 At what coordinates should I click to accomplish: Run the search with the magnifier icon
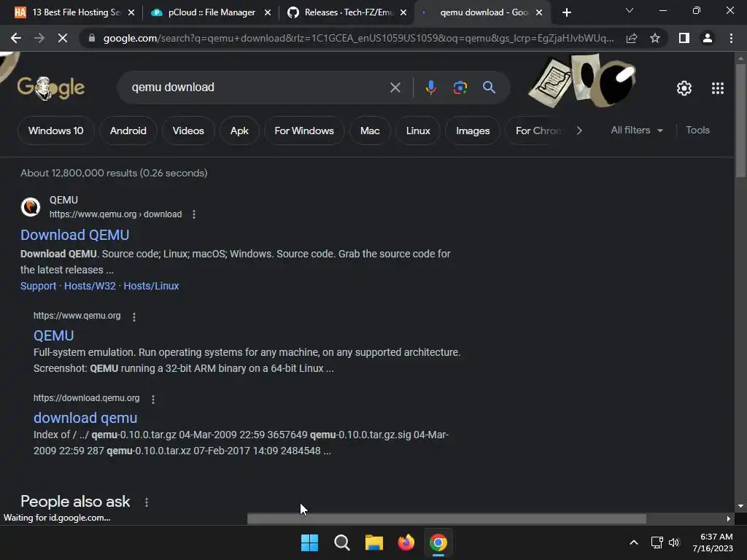pyautogui.click(x=489, y=87)
